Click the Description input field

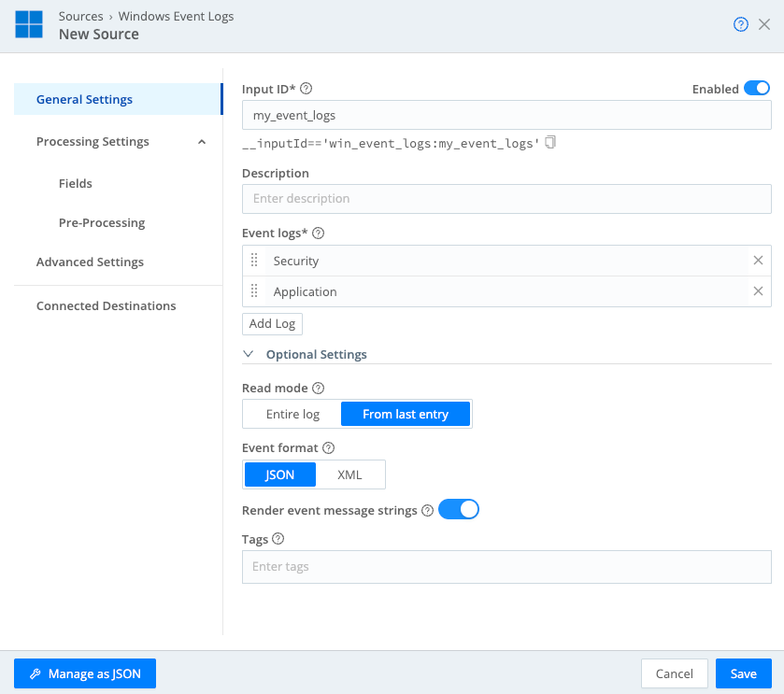(506, 199)
